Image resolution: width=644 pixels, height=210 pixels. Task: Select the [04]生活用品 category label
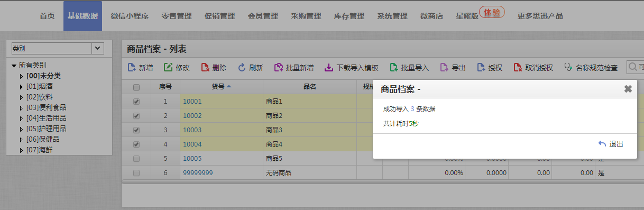[x=46, y=118]
